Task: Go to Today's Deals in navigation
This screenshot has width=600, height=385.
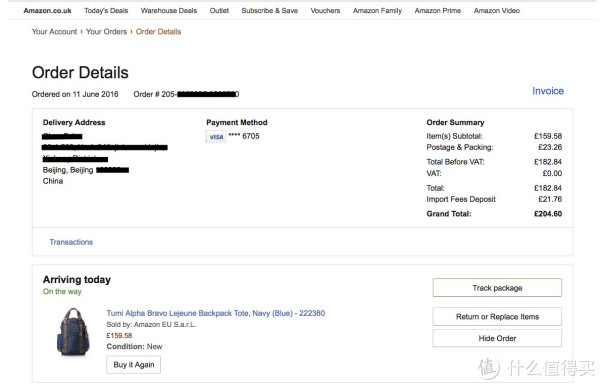Action: tap(106, 11)
